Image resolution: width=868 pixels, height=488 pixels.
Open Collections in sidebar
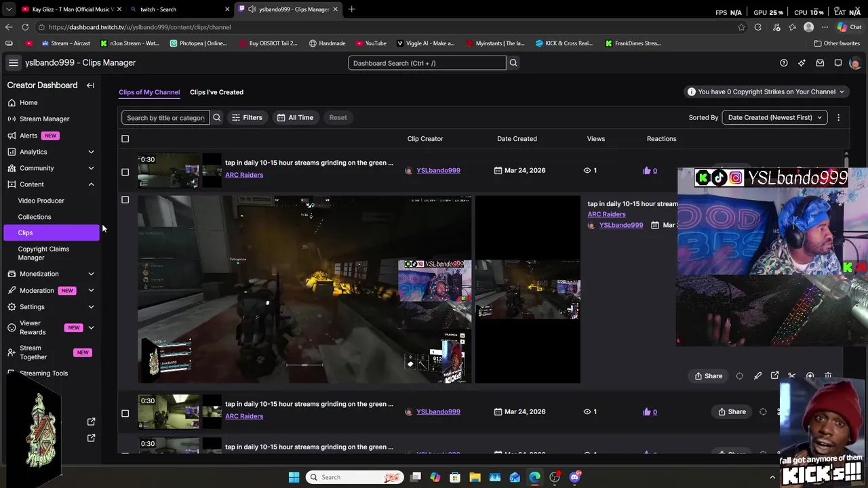pyautogui.click(x=35, y=217)
